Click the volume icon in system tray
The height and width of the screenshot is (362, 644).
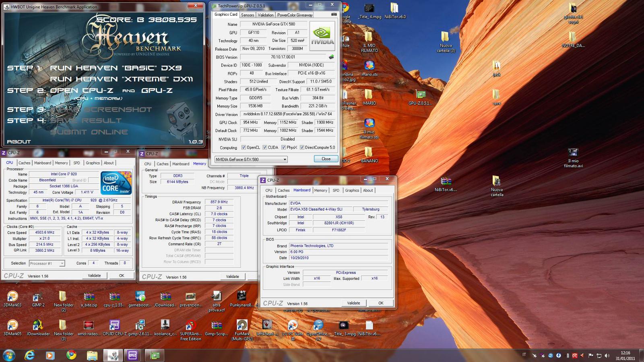coord(607,356)
